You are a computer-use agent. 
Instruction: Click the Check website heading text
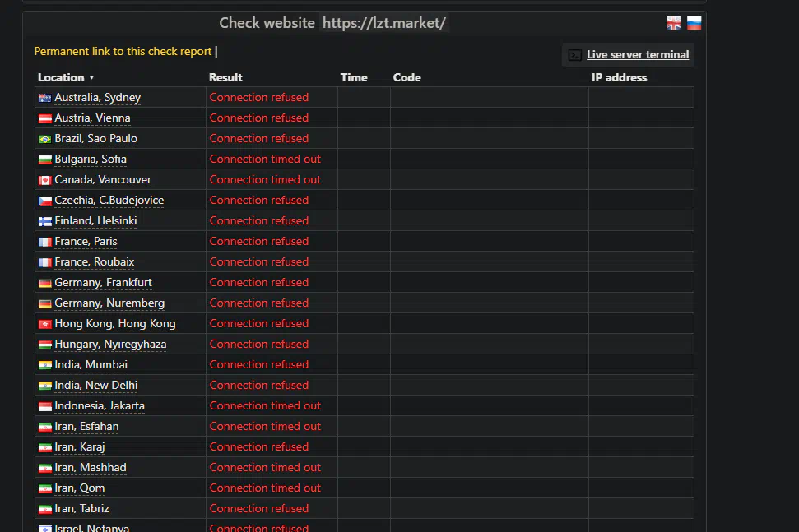(267, 23)
